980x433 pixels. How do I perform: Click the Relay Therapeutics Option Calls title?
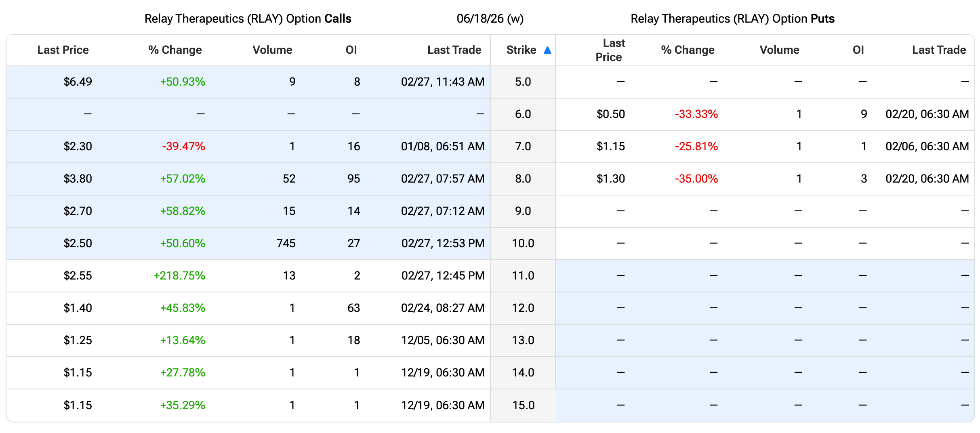(x=248, y=19)
